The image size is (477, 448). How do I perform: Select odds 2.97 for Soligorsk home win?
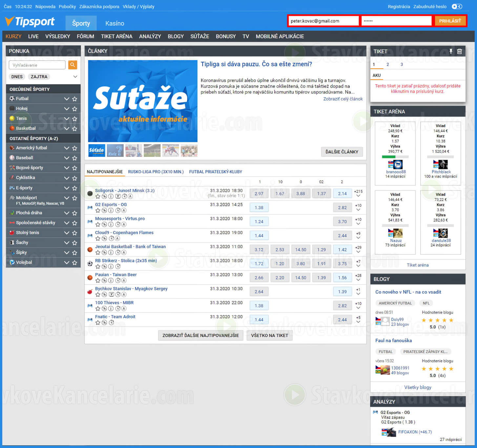[259, 193]
